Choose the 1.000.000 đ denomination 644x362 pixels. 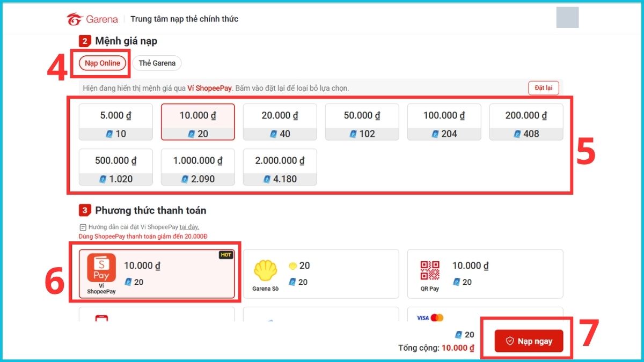click(198, 167)
